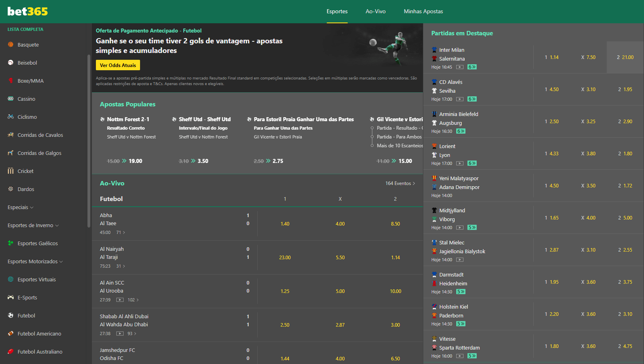This screenshot has height=364, width=644.
Task: Select Adana Demirspor odds 1.72
Action: click(625, 186)
